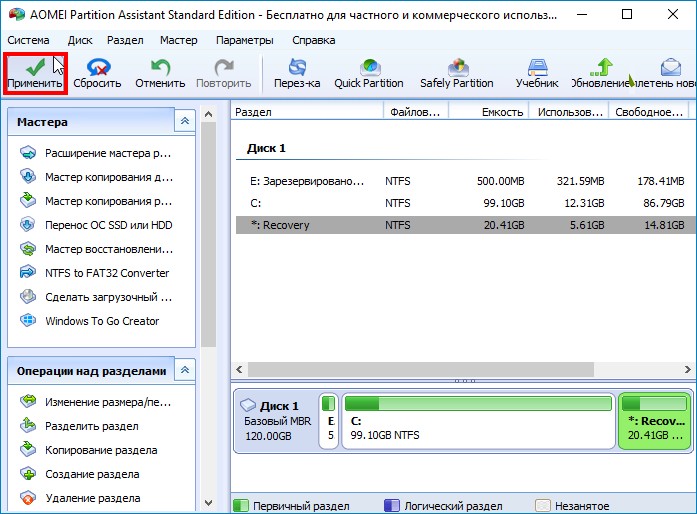Screen dimensions: 697x514
Task: Select the Диск 1 Базовый MBR block
Action: (x=276, y=420)
